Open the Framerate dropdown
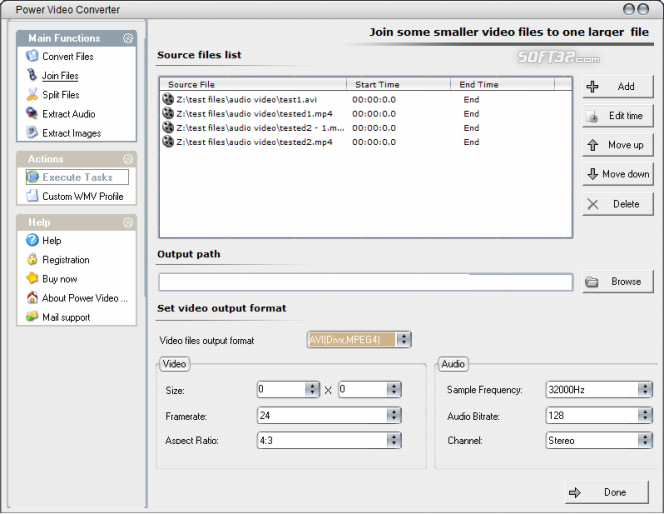Screen dimensions: 664x514 pyautogui.click(x=394, y=415)
